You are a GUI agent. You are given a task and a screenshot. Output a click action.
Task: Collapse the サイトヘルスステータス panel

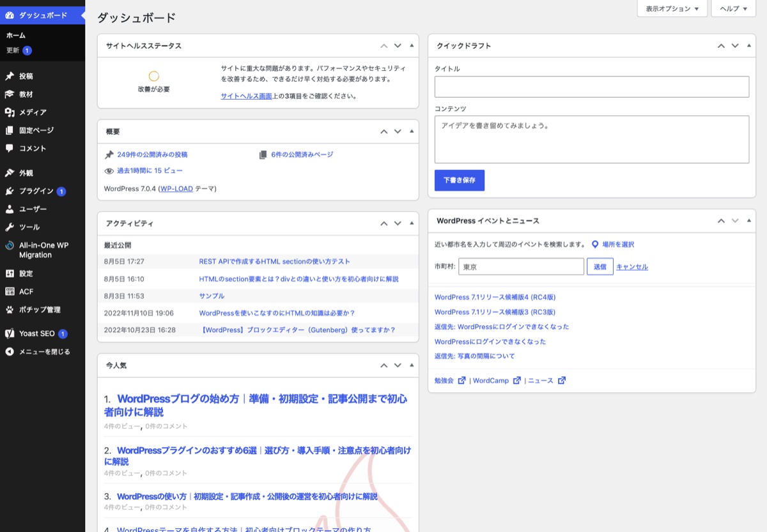tap(411, 46)
